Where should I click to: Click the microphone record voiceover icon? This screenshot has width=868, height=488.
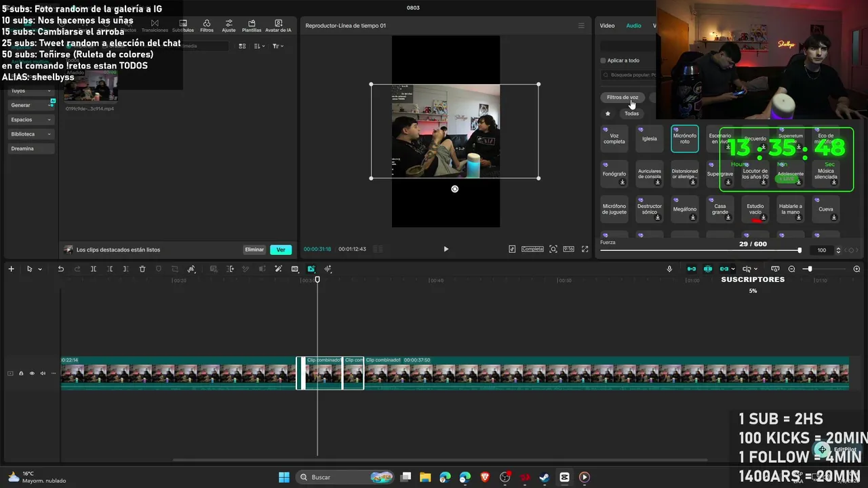point(669,269)
